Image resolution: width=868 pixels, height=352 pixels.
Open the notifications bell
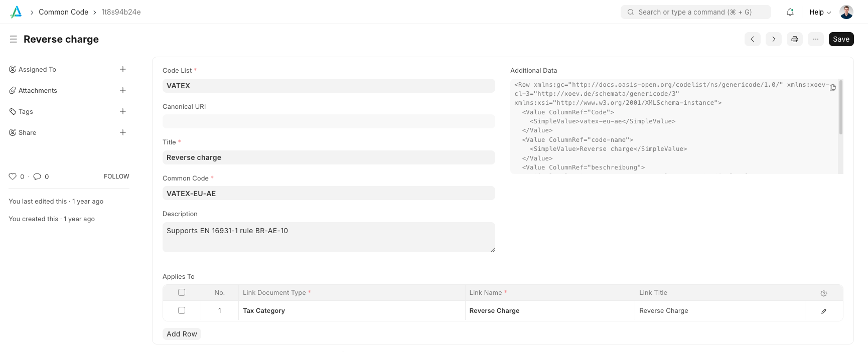[790, 12]
